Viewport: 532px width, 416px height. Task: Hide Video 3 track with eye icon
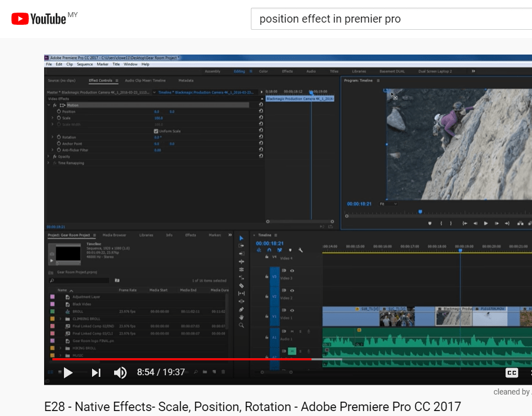[292, 271]
